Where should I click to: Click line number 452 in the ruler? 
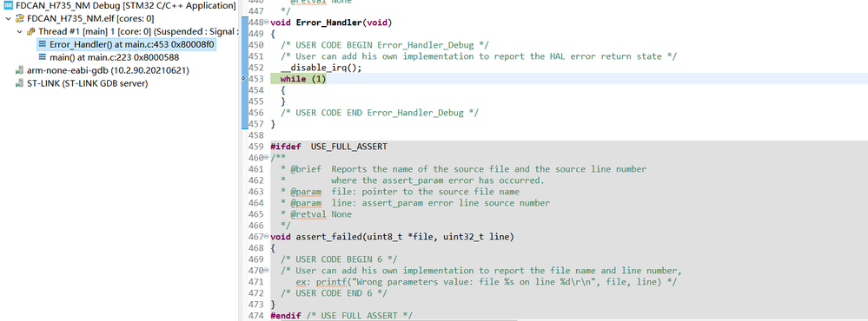click(256, 68)
